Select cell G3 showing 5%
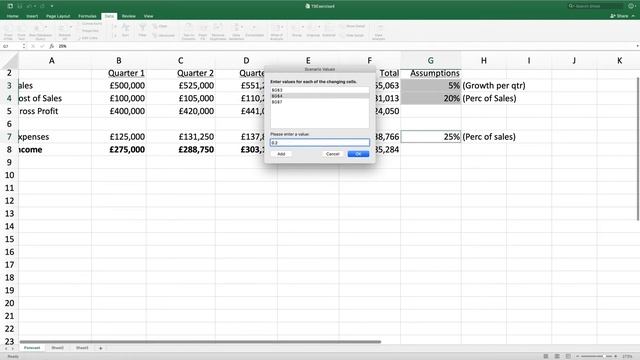Image resolution: width=640 pixels, height=360 pixels. pyautogui.click(x=431, y=85)
